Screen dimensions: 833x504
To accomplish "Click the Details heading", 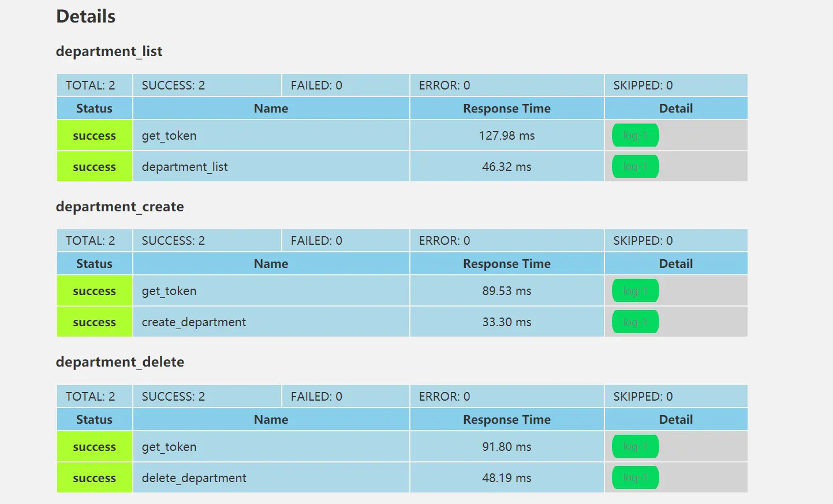I will pyautogui.click(x=85, y=16).
